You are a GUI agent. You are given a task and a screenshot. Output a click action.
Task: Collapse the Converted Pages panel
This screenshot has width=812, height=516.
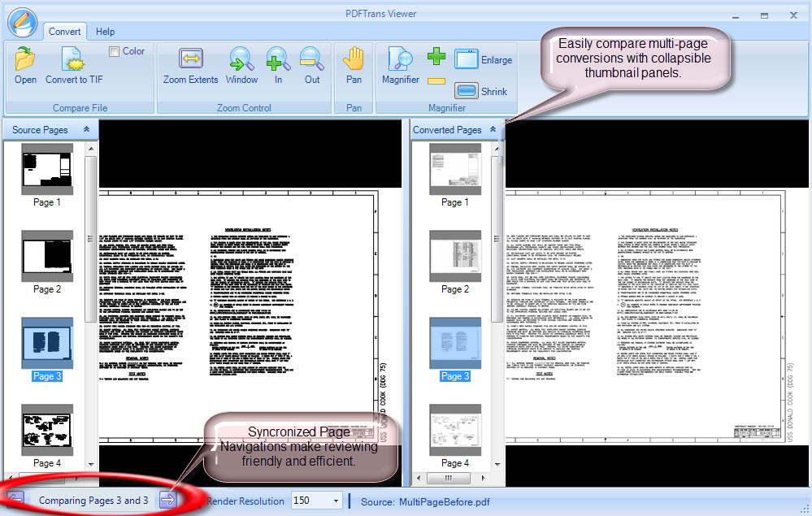[493, 129]
